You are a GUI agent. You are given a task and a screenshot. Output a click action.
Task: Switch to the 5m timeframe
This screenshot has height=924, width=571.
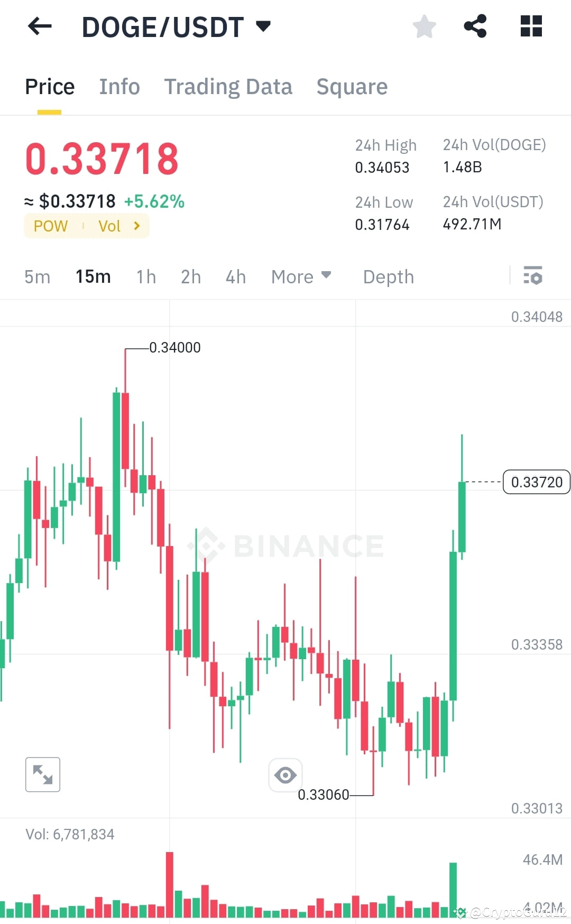point(37,276)
